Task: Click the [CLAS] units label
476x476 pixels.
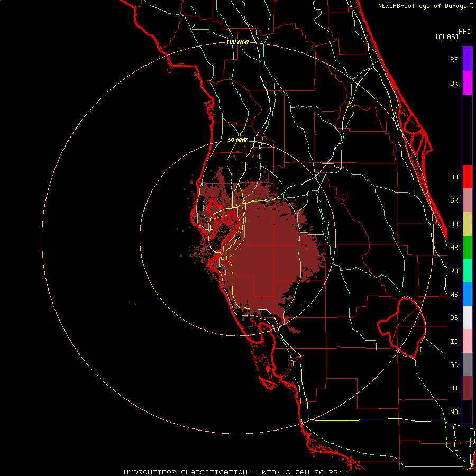Action: 447,36
